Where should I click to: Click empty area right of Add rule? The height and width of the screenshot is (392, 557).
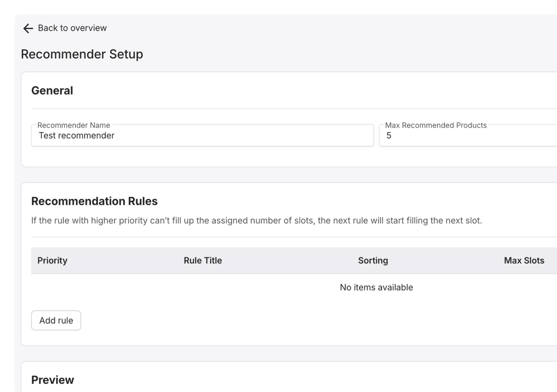(239, 320)
